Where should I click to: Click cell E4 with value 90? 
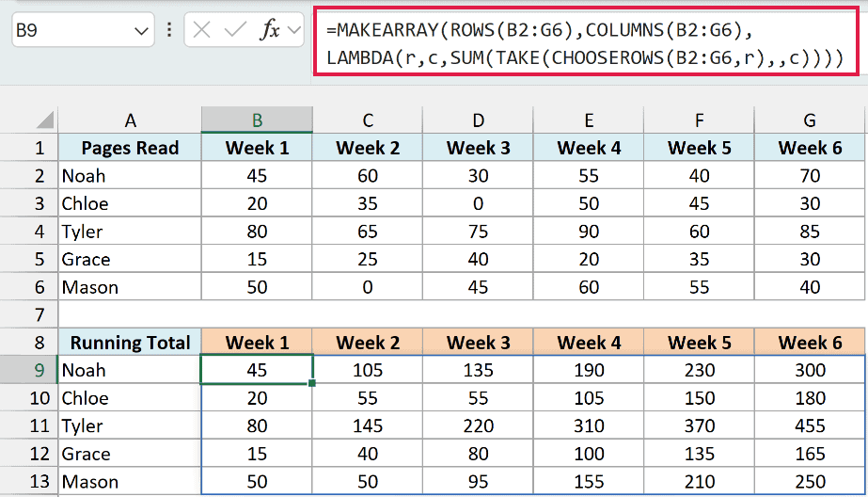[x=589, y=231]
